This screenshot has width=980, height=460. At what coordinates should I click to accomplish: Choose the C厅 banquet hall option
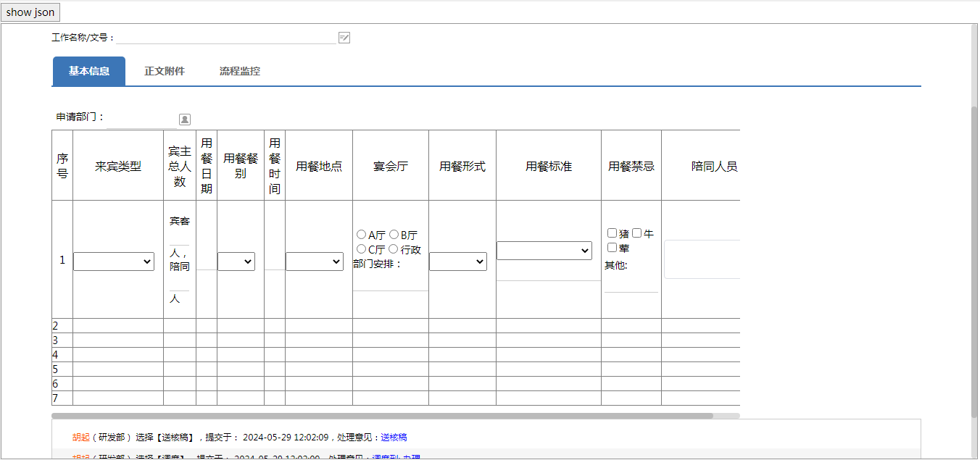[x=362, y=249]
